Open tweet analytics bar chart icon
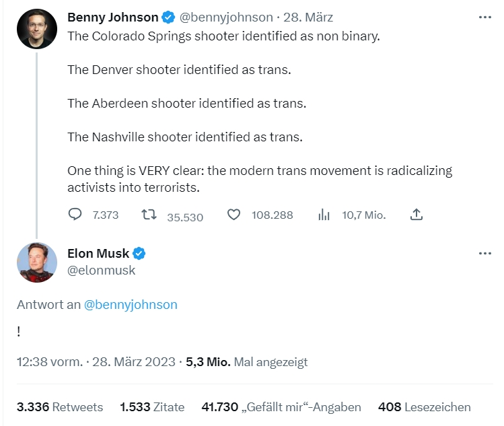 (324, 215)
